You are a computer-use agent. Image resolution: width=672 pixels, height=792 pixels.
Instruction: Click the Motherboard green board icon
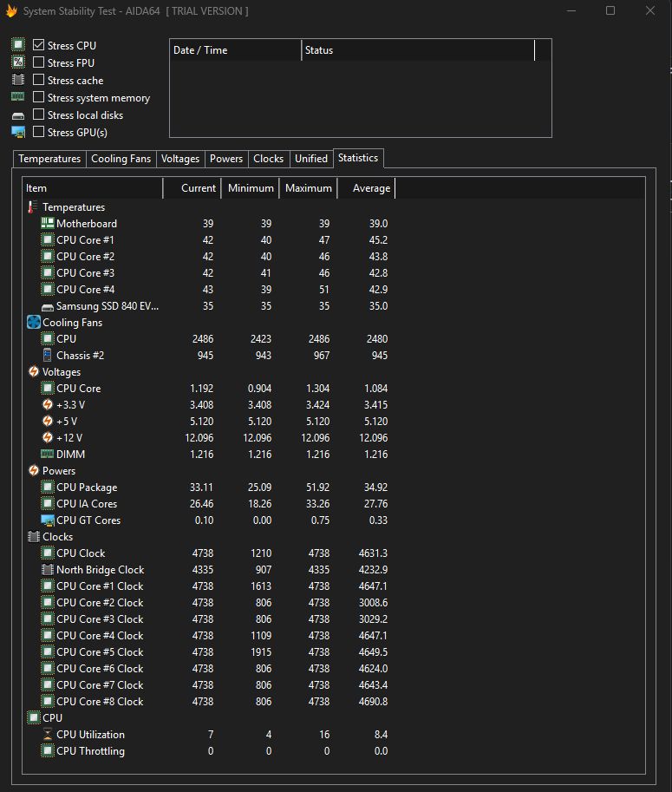coord(48,224)
